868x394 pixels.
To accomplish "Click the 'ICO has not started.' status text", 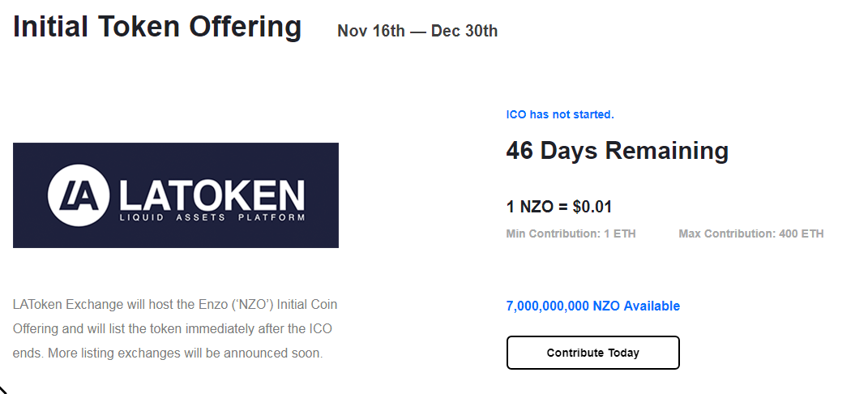I will coord(560,114).
